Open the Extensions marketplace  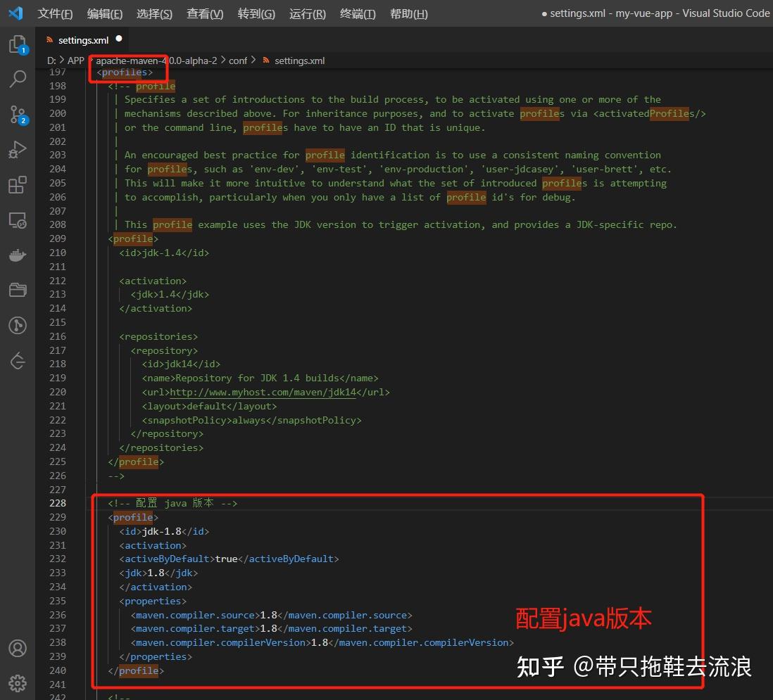tap(18, 184)
